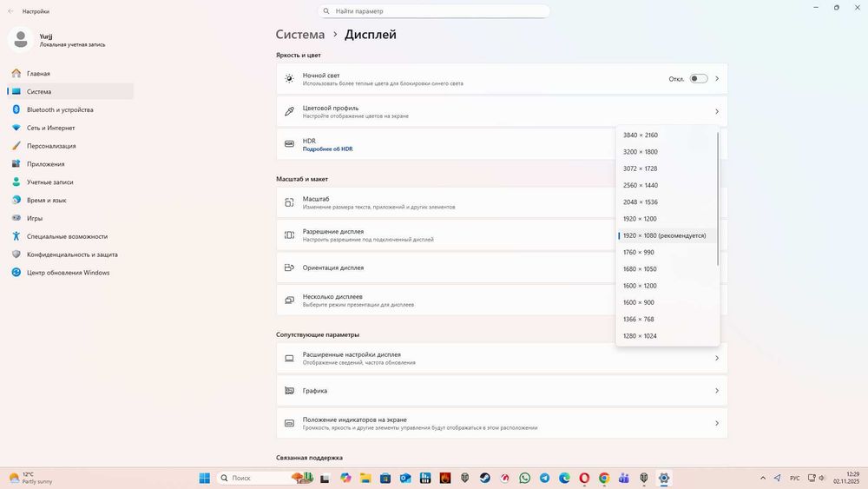This screenshot has height=489, width=868.
Task: Expand Положение индикаторов на экране chevron
Action: pyautogui.click(x=717, y=423)
